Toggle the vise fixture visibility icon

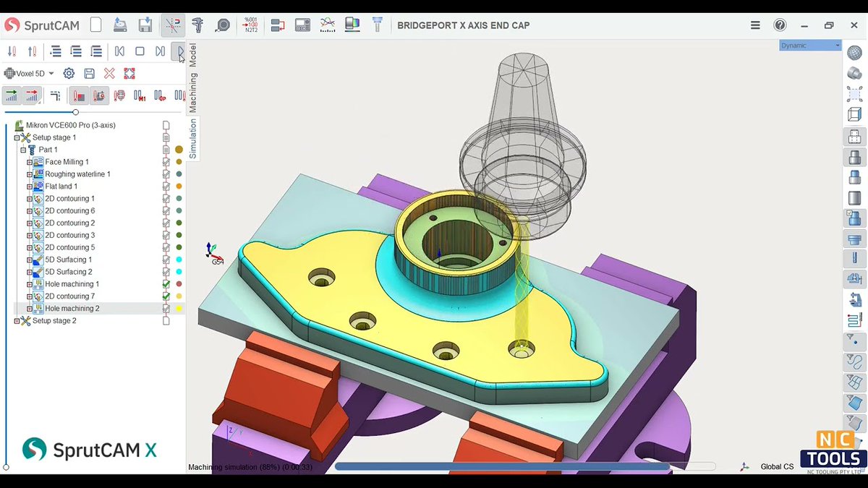854,278
